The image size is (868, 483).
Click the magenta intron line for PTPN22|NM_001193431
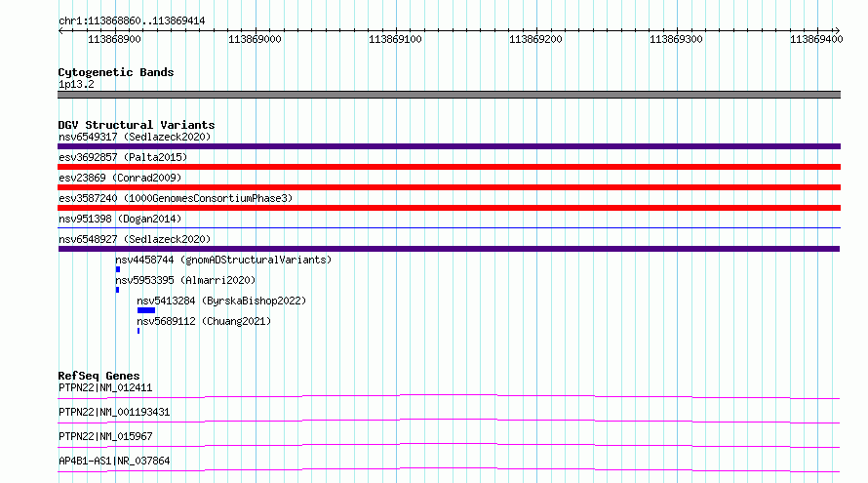(x=449, y=421)
